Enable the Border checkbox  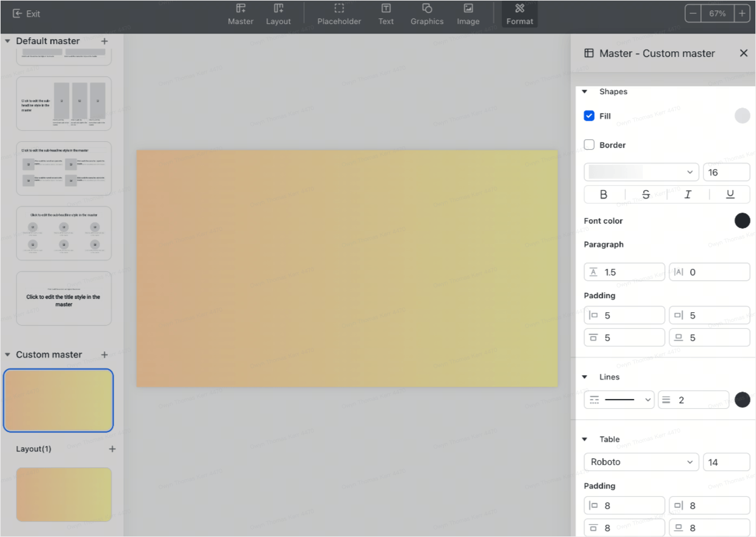[x=589, y=145]
